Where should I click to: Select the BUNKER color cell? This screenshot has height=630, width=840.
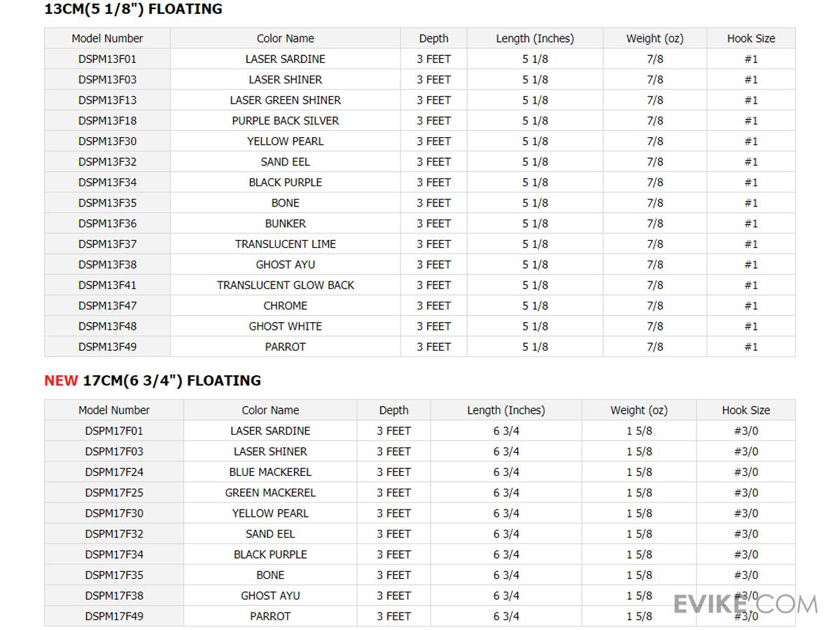click(286, 223)
